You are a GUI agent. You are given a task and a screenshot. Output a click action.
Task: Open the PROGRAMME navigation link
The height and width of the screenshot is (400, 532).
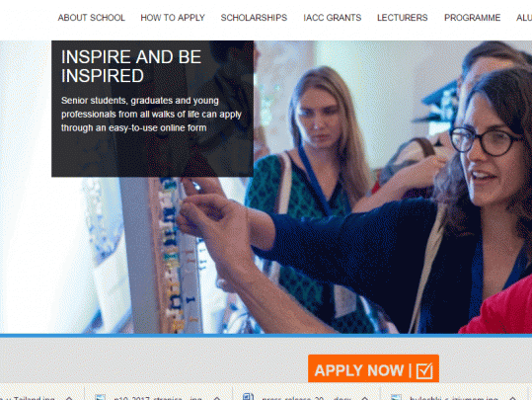coord(472,18)
